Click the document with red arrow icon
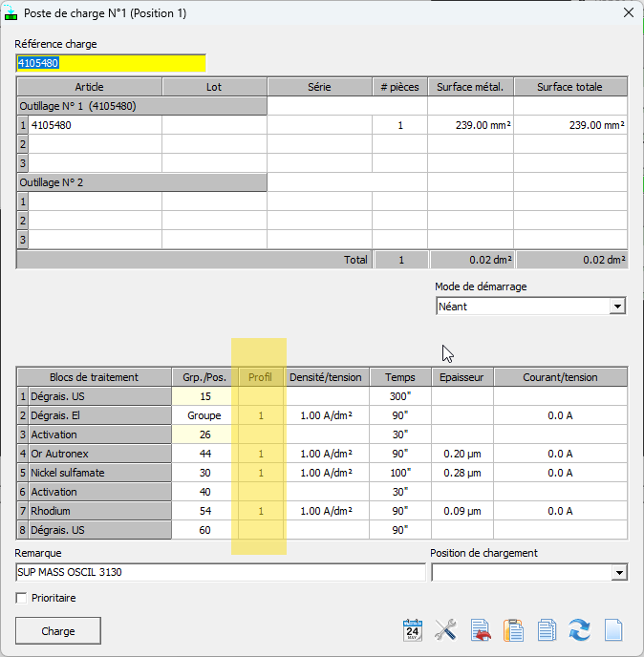The width and height of the screenshot is (644, 657). tap(481, 630)
